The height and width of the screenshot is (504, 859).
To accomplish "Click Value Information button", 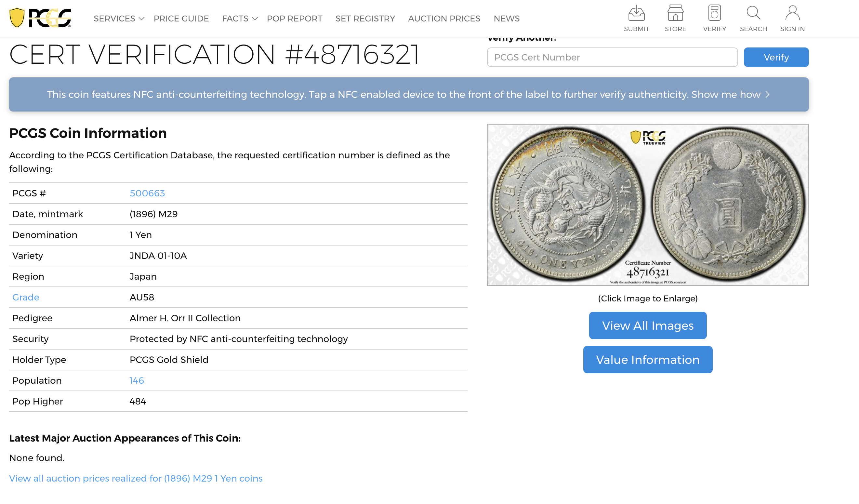I will (648, 360).
